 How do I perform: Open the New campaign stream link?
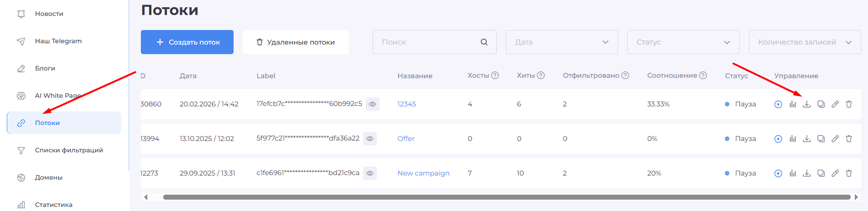[x=424, y=173]
